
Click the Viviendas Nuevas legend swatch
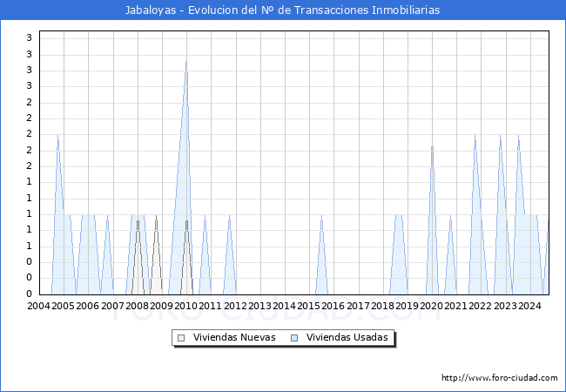pyautogui.click(x=181, y=338)
